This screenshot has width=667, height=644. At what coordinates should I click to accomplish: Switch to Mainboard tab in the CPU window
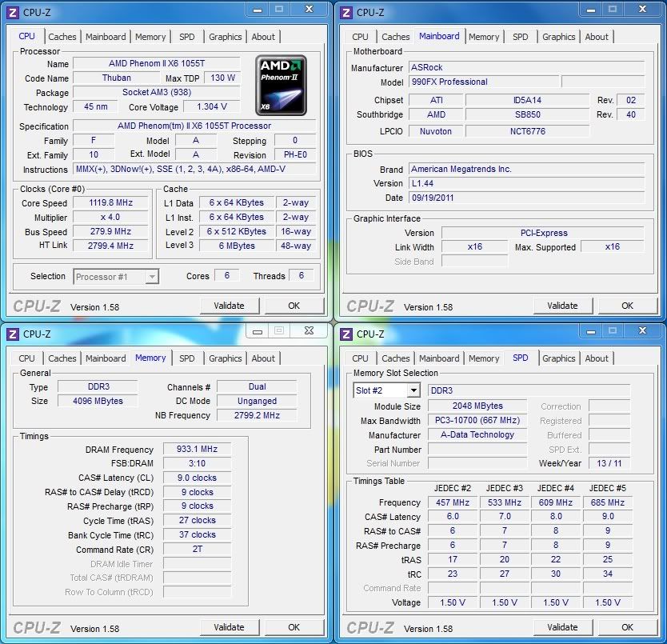click(106, 37)
